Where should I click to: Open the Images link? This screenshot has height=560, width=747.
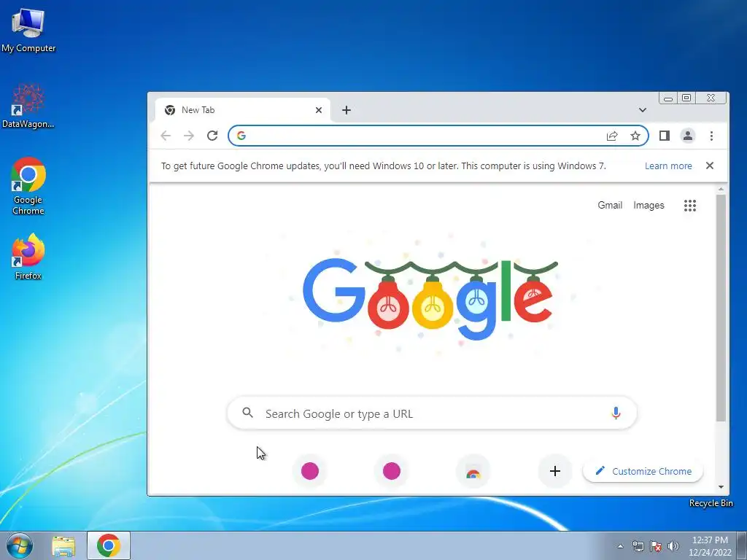tap(649, 205)
